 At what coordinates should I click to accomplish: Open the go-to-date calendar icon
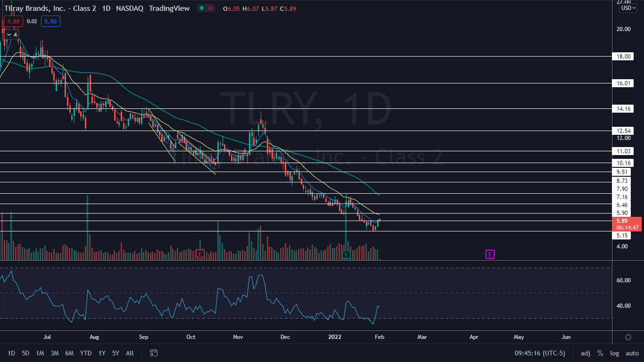(153, 353)
